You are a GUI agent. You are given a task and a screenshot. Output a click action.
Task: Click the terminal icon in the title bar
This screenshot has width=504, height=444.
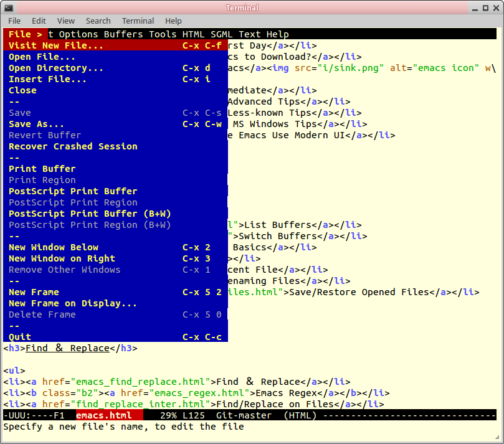pyautogui.click(x=9, y=7)
